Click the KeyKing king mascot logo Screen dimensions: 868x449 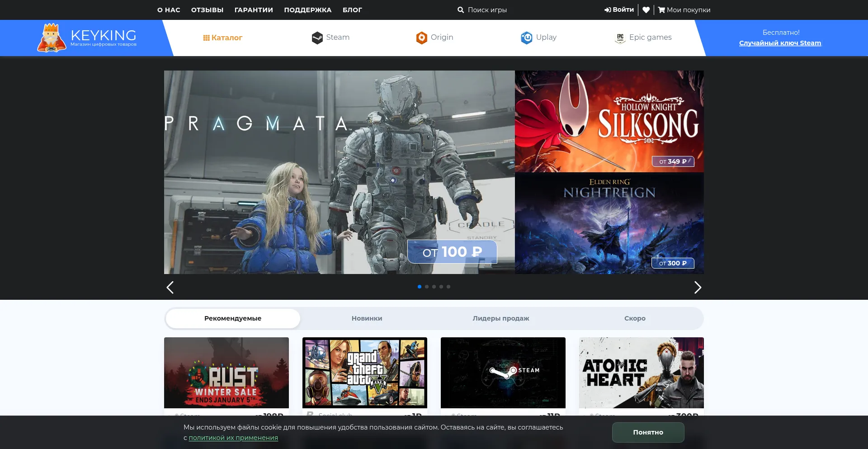pyautogui.click(x=52, y=38)
